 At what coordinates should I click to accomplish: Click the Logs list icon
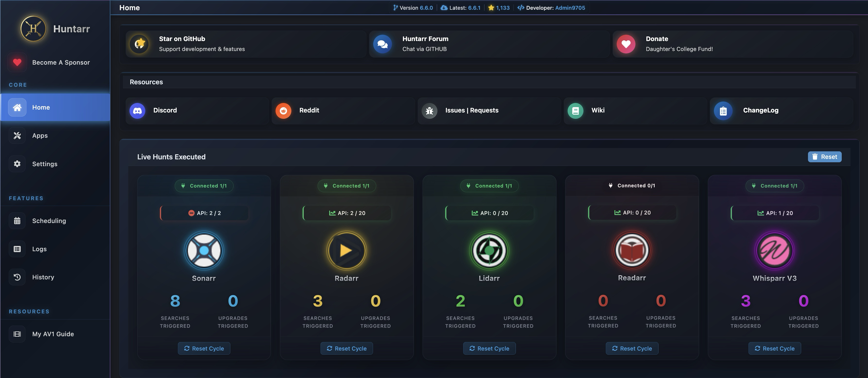(x=17, y=249)
